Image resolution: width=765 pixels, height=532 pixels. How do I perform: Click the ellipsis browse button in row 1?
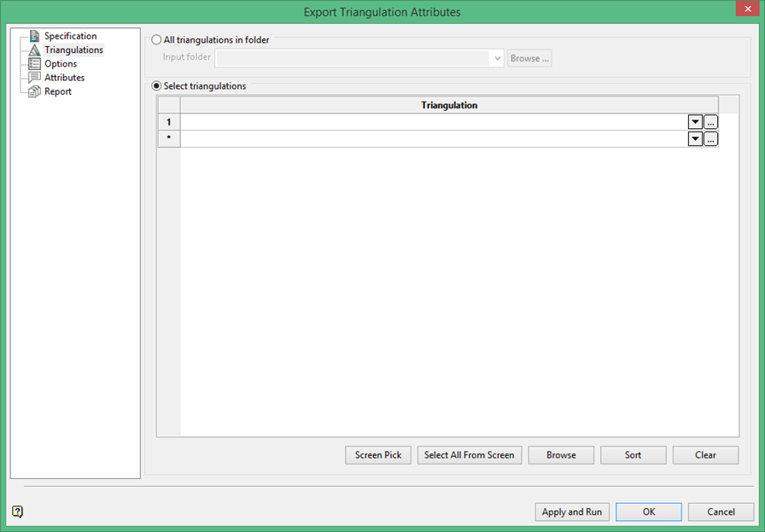710,122
